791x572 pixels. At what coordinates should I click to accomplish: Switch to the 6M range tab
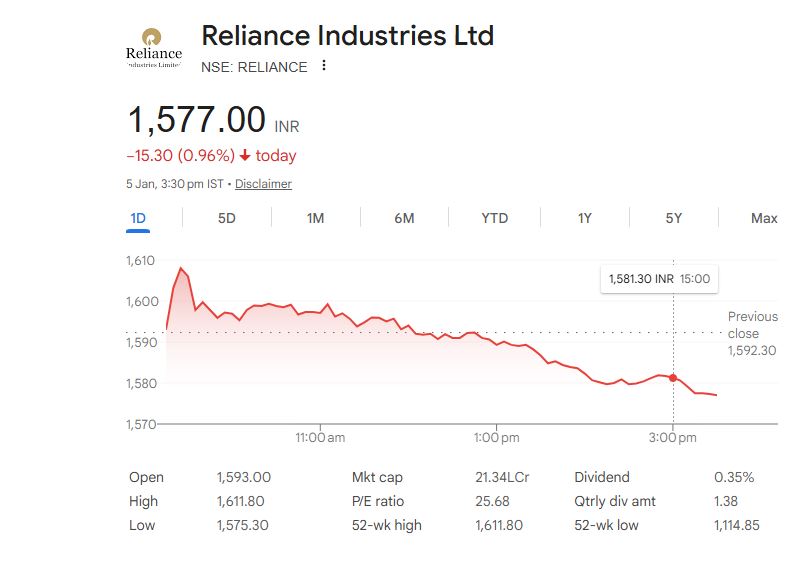click(404, 218)
